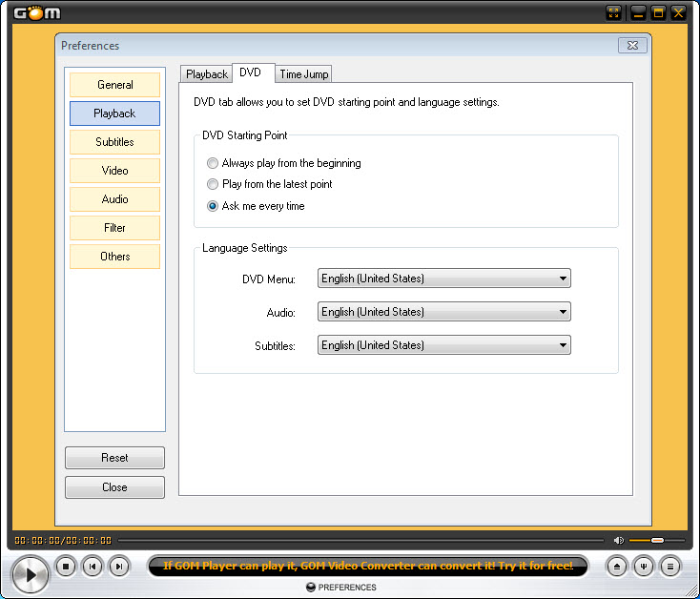This screenshot has width=700, height=599.
Task: Adjust the volume slider
Action: click(x=656, y=541)
